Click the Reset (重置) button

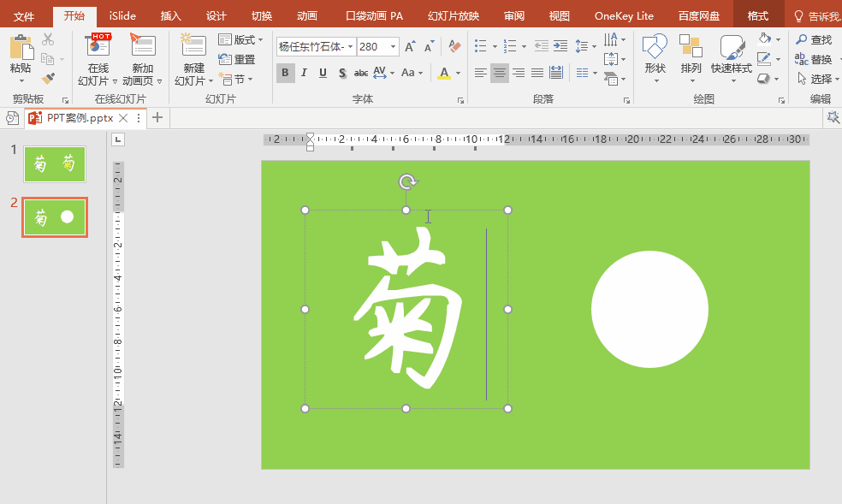(238, 60)
